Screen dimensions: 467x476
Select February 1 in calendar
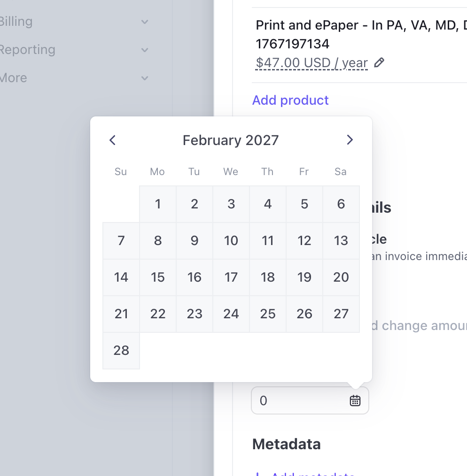158,204
